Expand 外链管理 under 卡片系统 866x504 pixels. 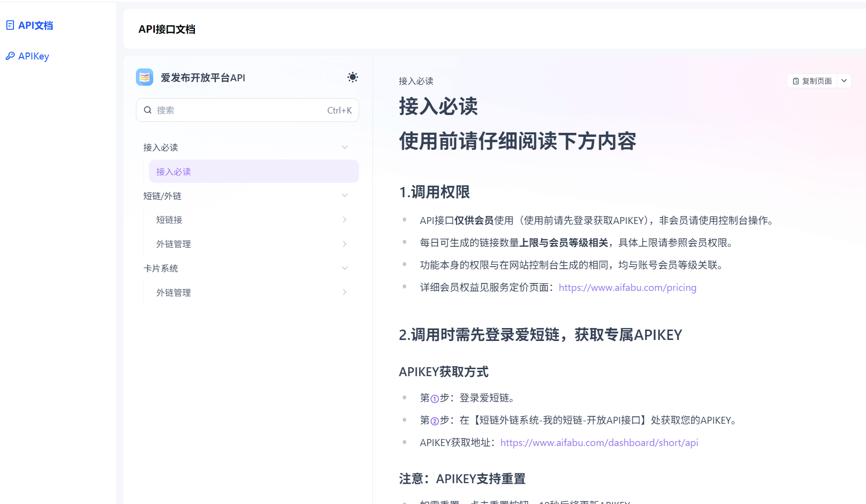345,292
